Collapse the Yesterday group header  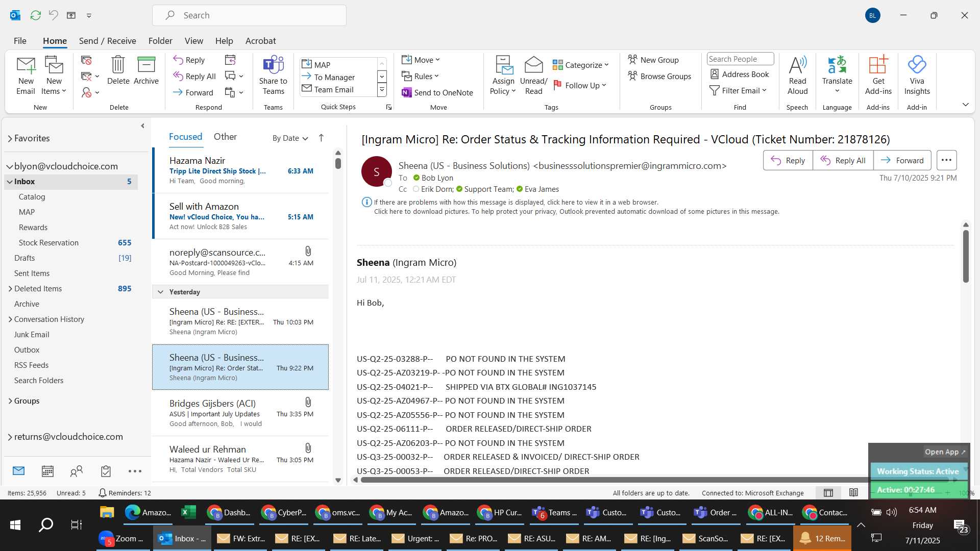(x=160, y=292)
